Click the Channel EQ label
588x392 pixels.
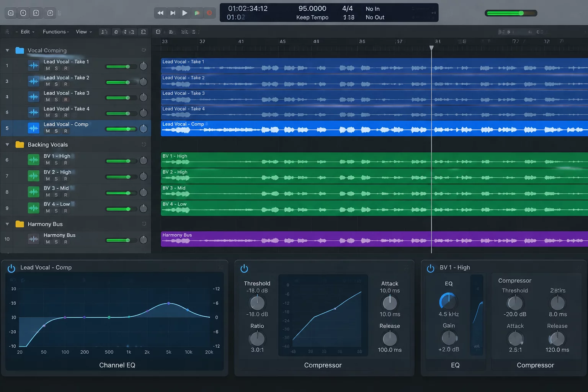coord(117,365)
